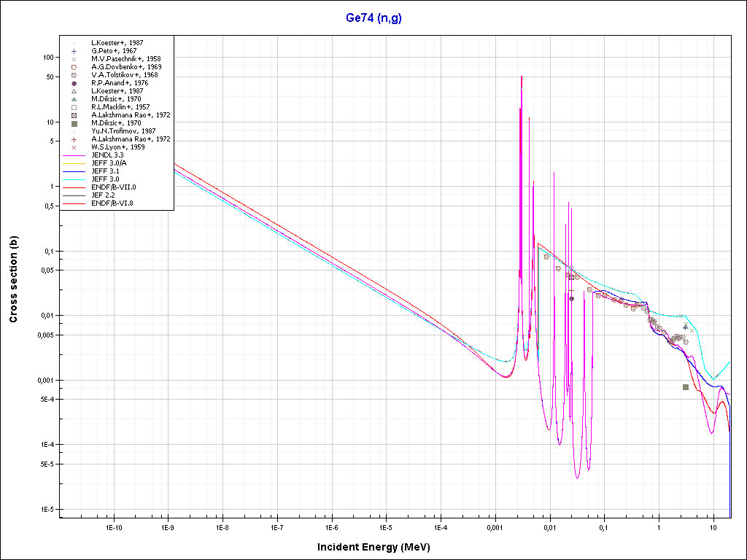Screen dimensions: 747x560
Task: Click the Yu.N.Trofimov, 1987 legend entry
Action: (123, 131)
